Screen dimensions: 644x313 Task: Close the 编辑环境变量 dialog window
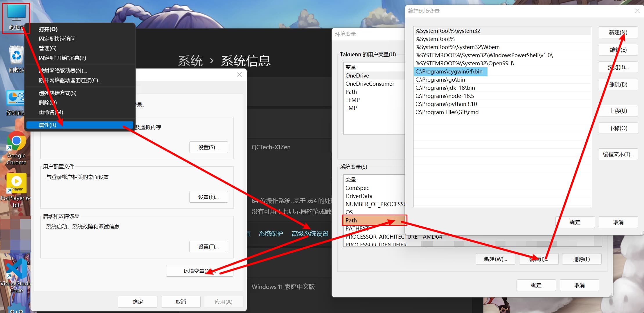tap(637, 11)
